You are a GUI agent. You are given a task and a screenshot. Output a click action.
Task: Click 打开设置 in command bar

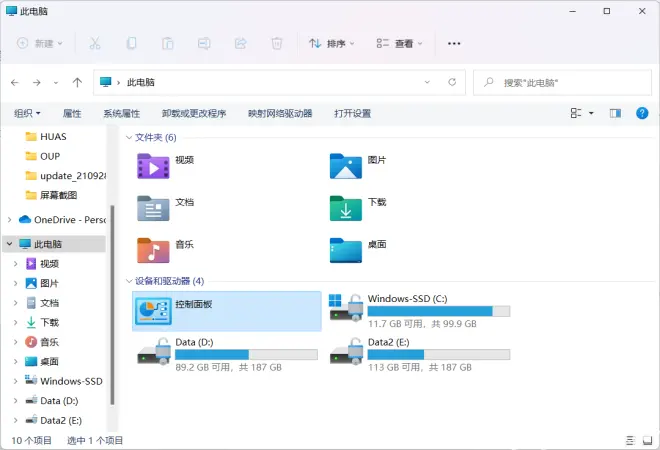click(352, 113)
